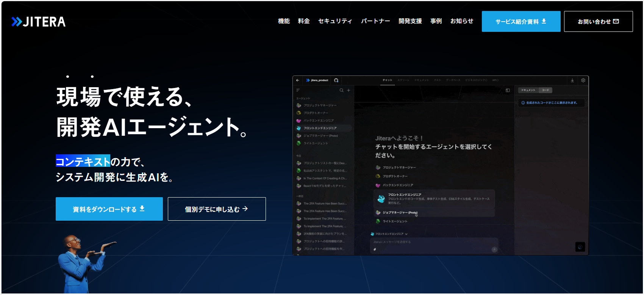Screen dimensions: 644x295
Task: Click the attachment icon in the message box
Action: pos(375,249)
